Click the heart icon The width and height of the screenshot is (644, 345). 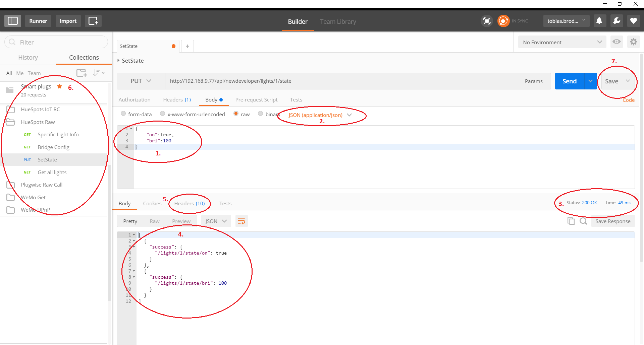point(633,21)
